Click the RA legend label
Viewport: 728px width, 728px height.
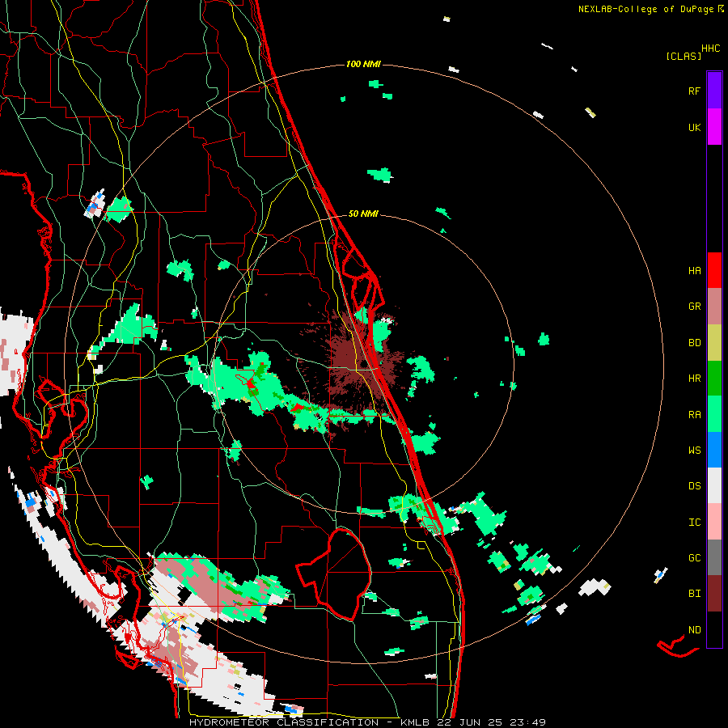tap(694, 415)
